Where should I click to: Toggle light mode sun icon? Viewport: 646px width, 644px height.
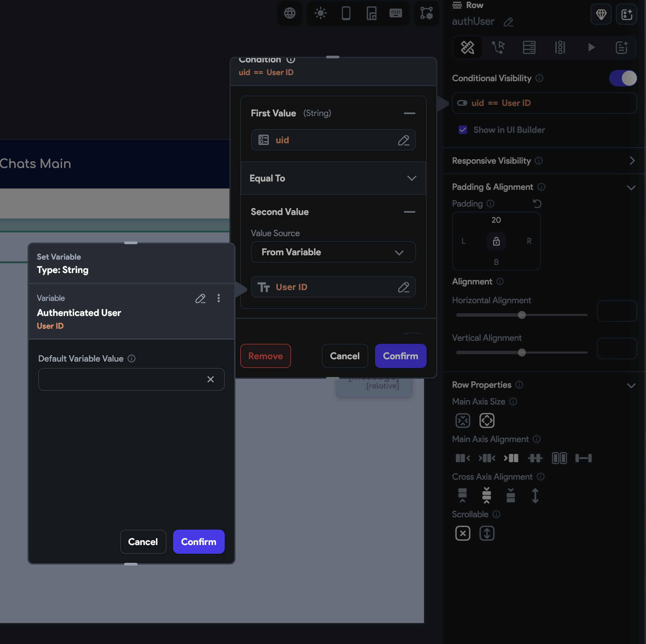(320, 13)
